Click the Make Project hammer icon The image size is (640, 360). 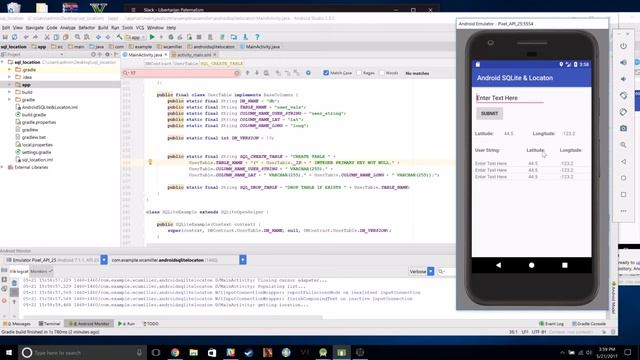(x=119, y=37)
